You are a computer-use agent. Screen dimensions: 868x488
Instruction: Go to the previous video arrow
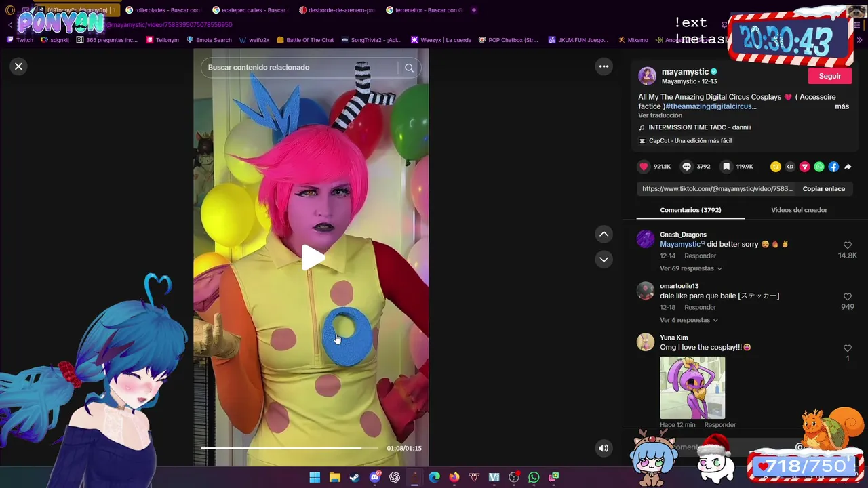click(604, 234)
